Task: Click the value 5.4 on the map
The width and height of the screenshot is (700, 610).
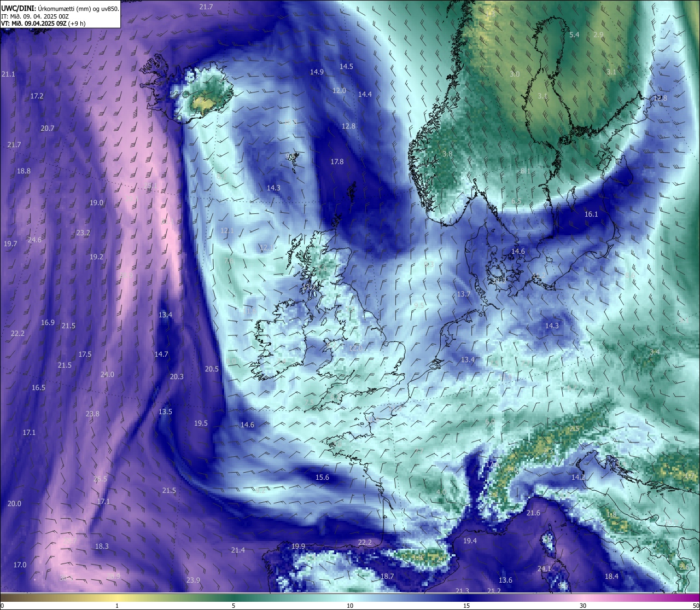Action: (574, 34)
